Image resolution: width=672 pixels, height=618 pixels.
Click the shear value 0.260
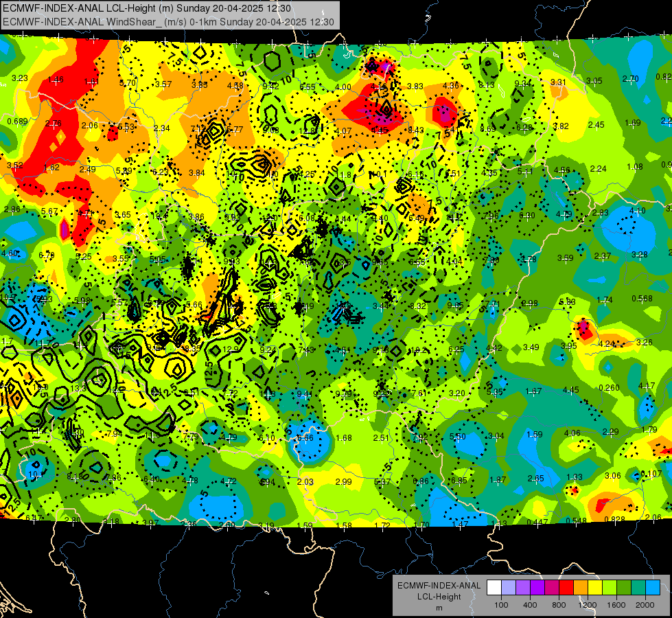pyautogui.click(x=609, y=388)
